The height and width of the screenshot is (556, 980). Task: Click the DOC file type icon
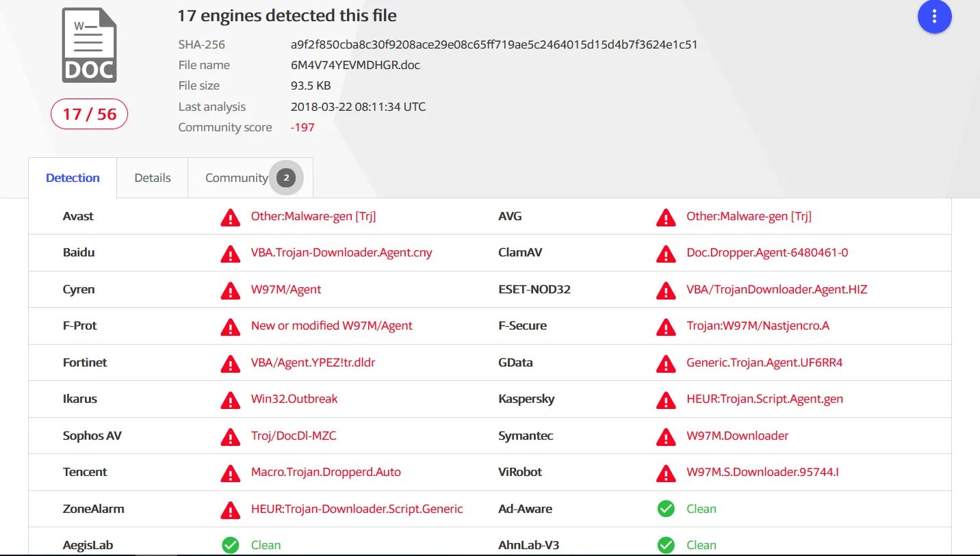pyautogui.click(x=89, y=46)
